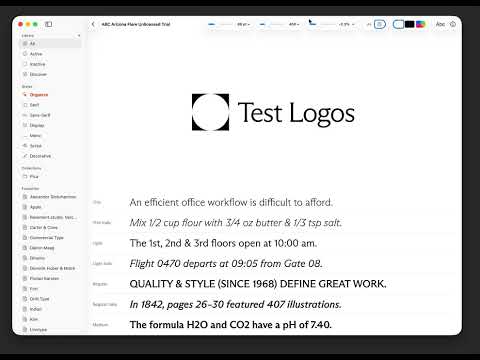Click the Dinamo folder icon

point(25,258)
